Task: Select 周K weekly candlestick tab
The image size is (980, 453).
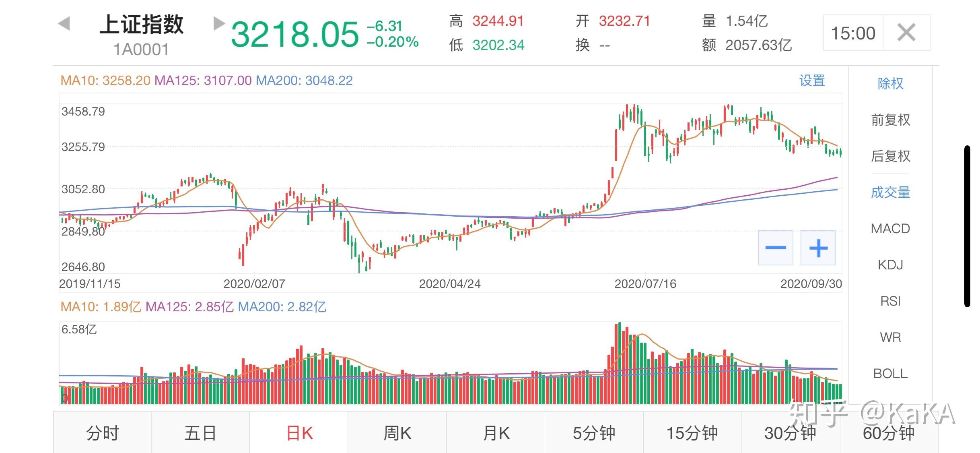Action: pos(397,433)
